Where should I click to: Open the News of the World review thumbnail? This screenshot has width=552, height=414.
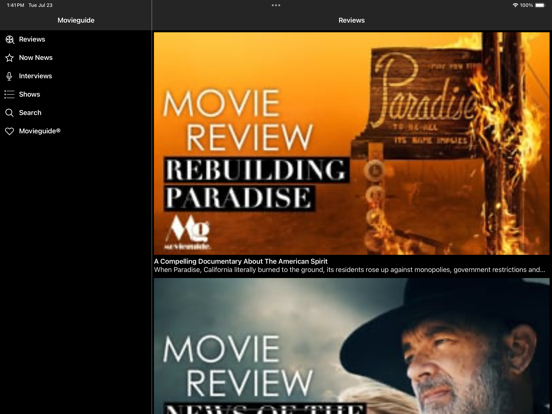click(x=351, y=346)
